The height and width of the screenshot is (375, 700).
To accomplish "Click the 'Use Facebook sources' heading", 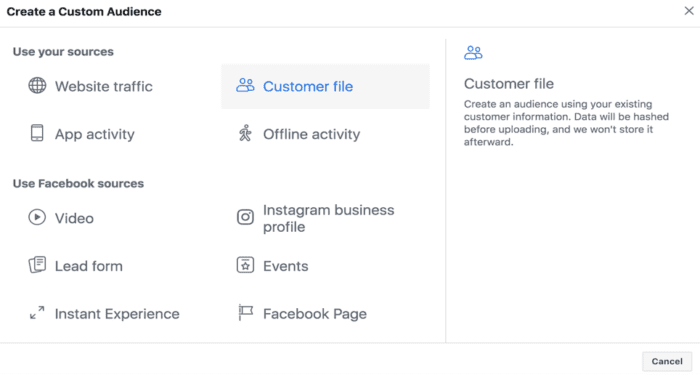I will pyautogui.click(x=78, y=183).
